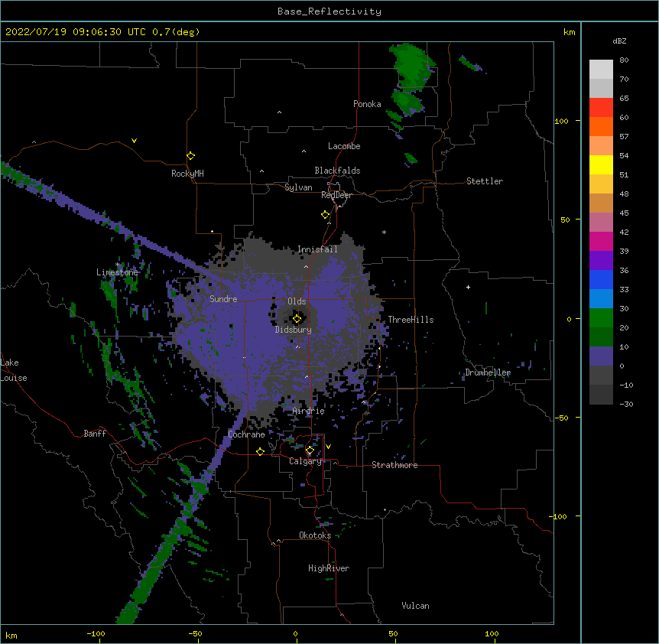Screen dimensions: 659x644
Task: Click the Limestone label
Action: tap(117, 272)
